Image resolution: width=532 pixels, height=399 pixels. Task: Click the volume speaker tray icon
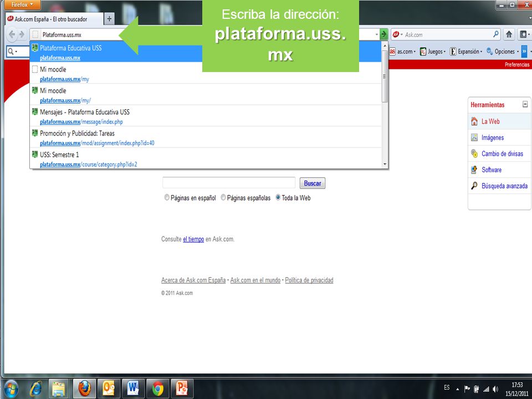click(x=495, y=389)
